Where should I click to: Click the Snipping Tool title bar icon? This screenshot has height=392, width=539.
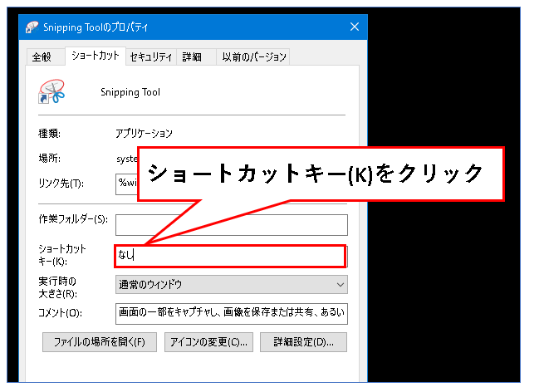click(32, 27)
